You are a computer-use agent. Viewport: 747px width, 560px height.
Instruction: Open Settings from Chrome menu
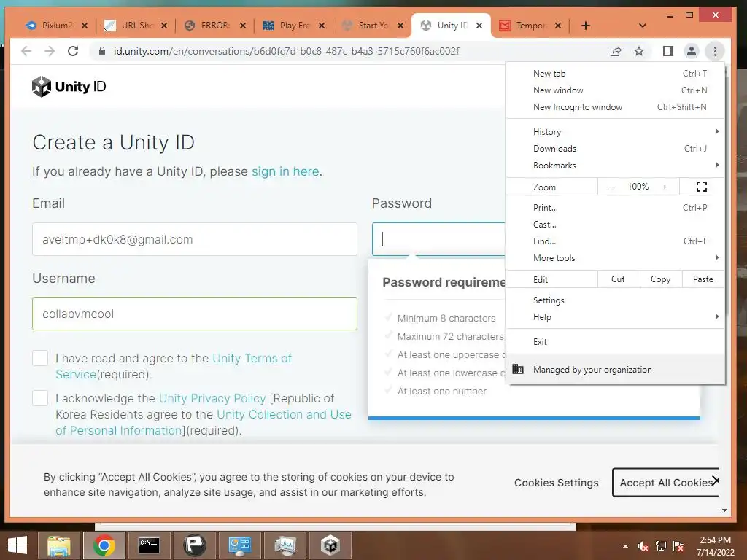click(x=614, y=300)
